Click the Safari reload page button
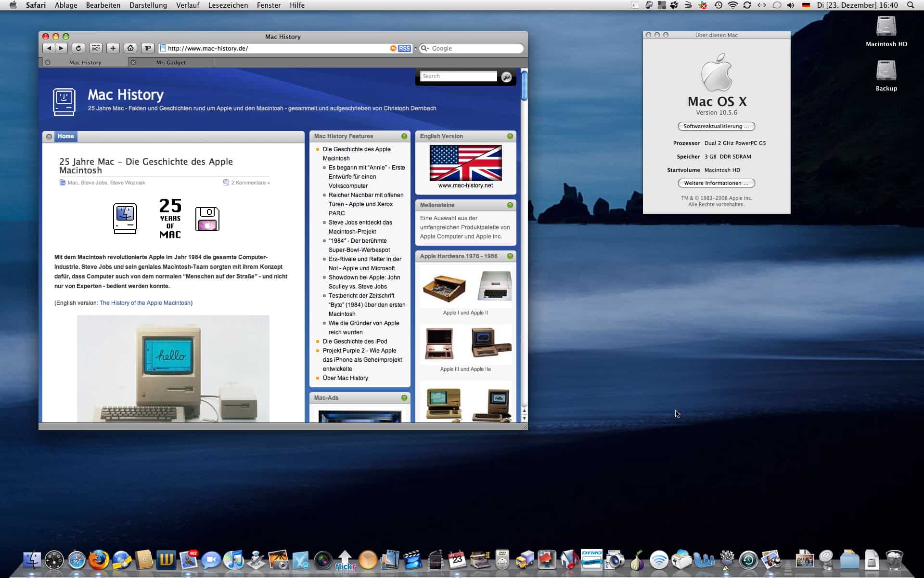The height and width of the screenshot is (578, 924). [x=78, y=48]
